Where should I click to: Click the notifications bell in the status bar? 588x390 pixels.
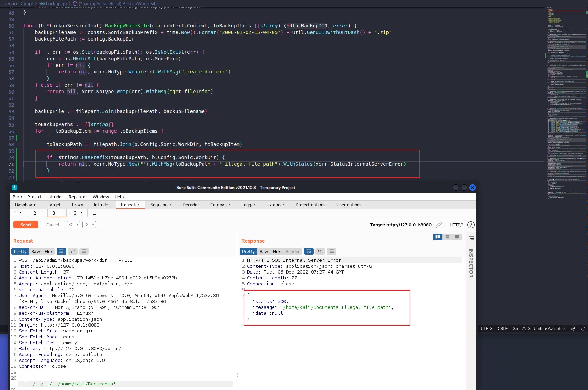tap(584, 329)
